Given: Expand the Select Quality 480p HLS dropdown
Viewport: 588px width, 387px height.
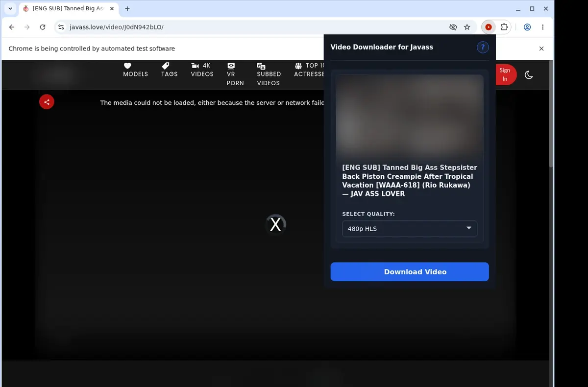Looking at the screenshot, I should (x=410, y=229).
